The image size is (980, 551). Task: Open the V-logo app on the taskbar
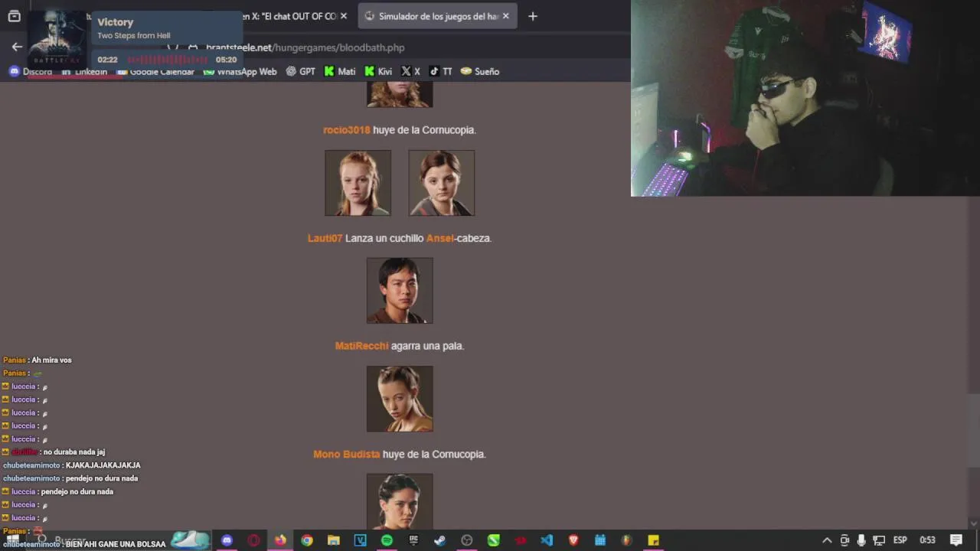pos(360,540)
